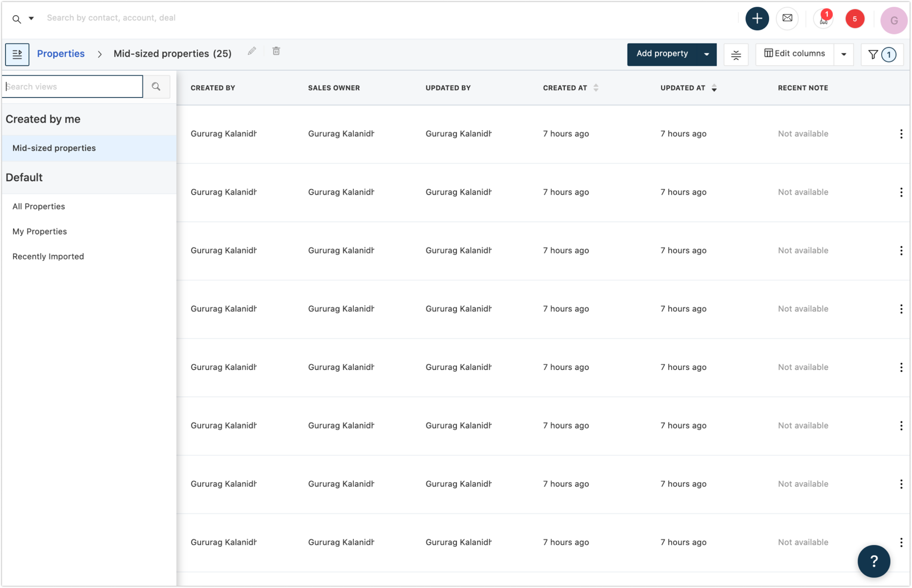Image resolution: width=912 pixels, height=588 pixels.
Task: Expand the Edit columns dropdown arrow
Action: click(x=844, y=54)
